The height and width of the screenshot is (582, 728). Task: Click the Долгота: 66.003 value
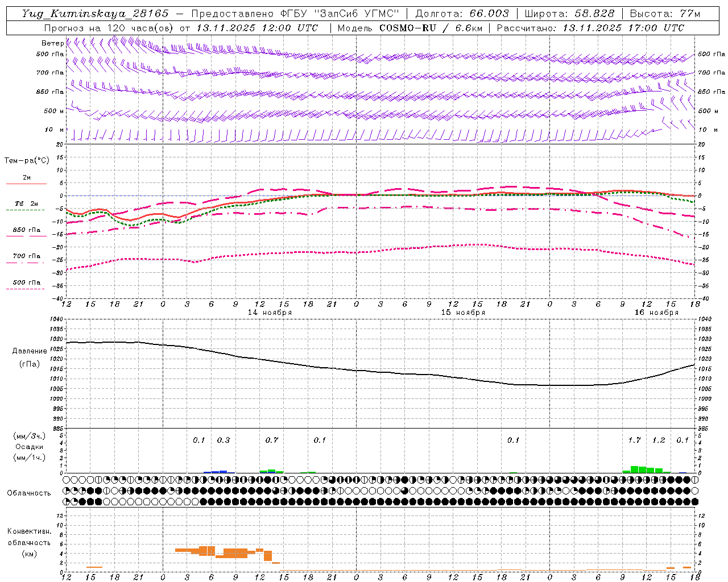462,14
